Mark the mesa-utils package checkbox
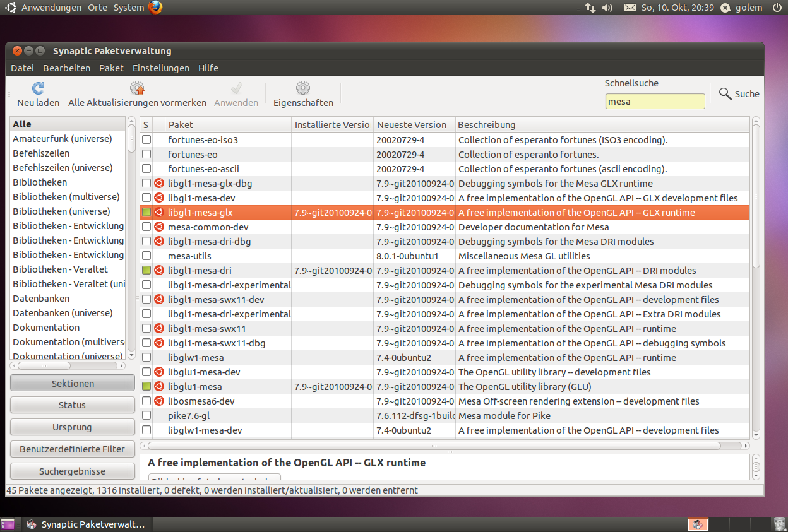Viewport: 788px width, 532px height. tap(146, 256)
